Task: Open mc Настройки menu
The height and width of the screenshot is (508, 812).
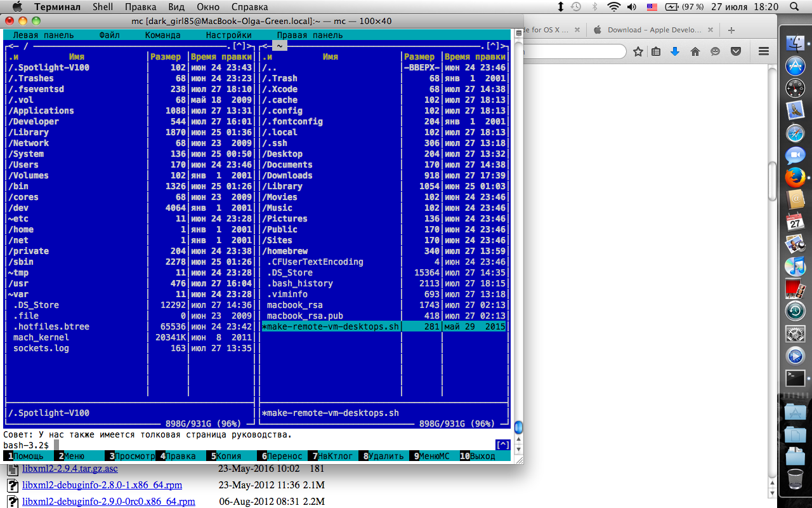Action: pos(229,35)
